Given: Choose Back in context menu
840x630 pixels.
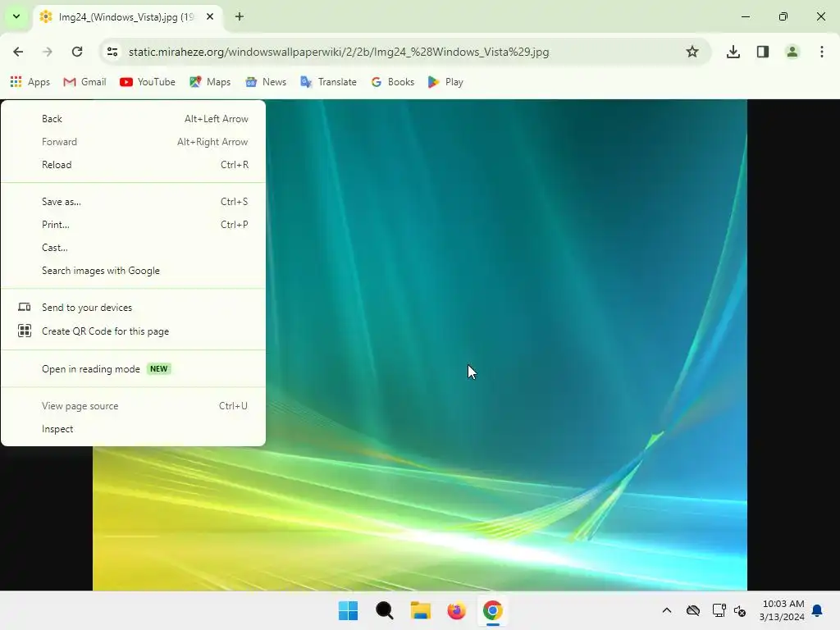Looking at the screenshot, I should coord(134,119).
